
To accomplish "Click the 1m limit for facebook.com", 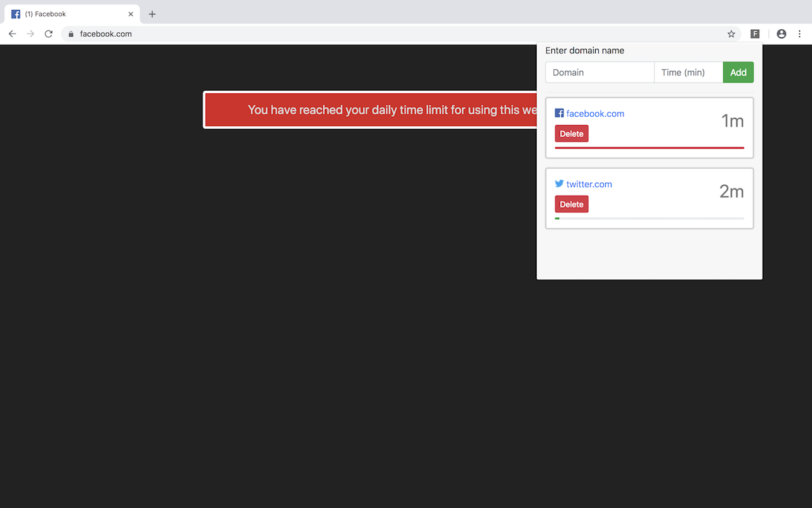I will [x=732, y=121].
